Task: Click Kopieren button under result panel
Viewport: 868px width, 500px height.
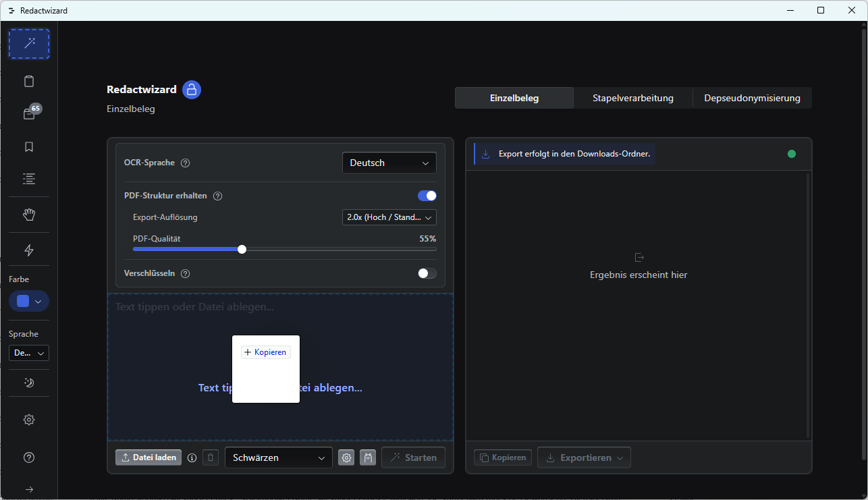Action: [503, 457]
